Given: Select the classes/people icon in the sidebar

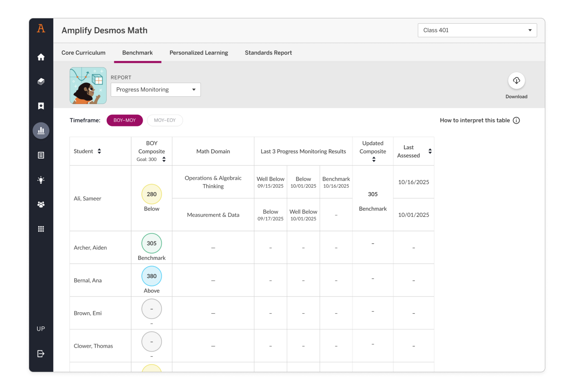Looking at the screenshot, I should [x=41, y=204].
